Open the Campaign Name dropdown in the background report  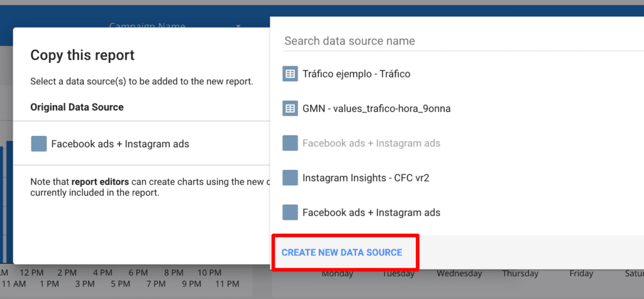[x=175, y=26]
